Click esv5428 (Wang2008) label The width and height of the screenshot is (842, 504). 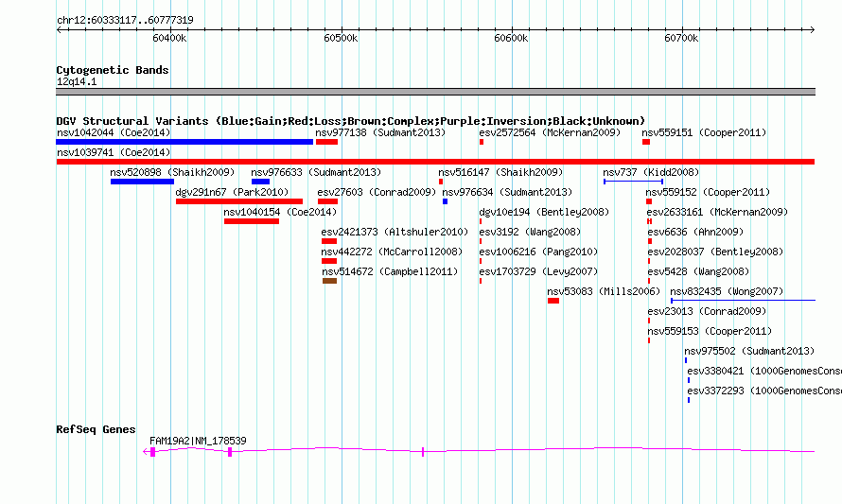(x=698, y=271)
